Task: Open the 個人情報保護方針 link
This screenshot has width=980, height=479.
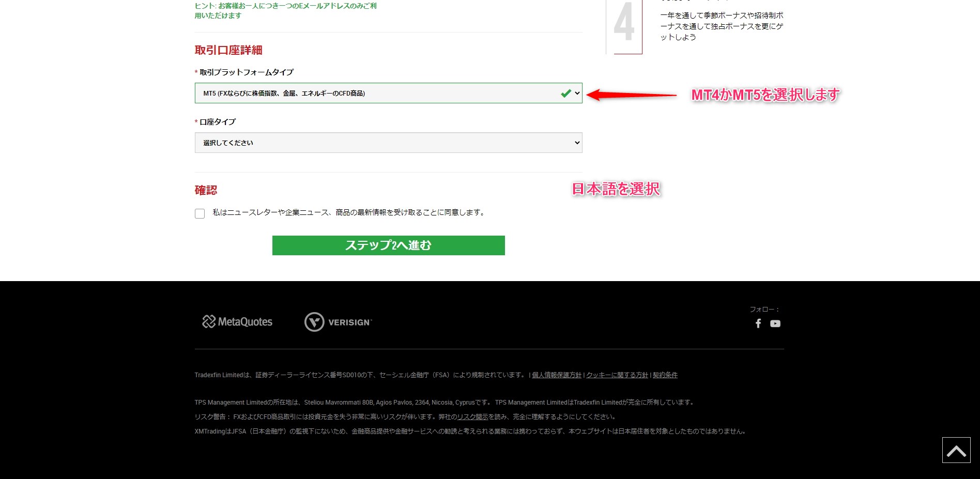Action: [557, 375]
